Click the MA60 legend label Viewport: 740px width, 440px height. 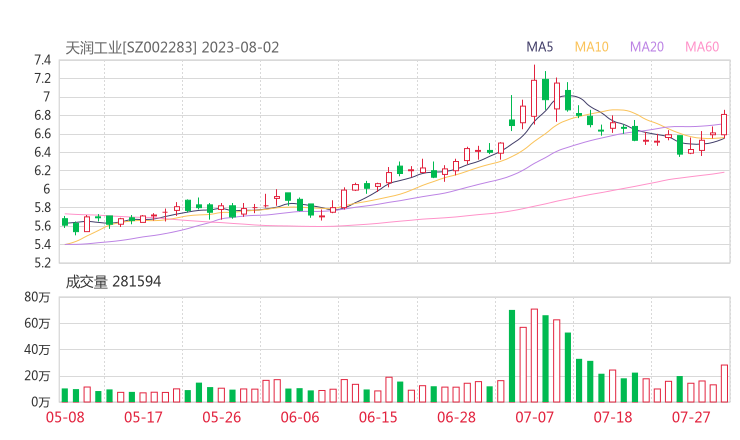click(702, 47)
